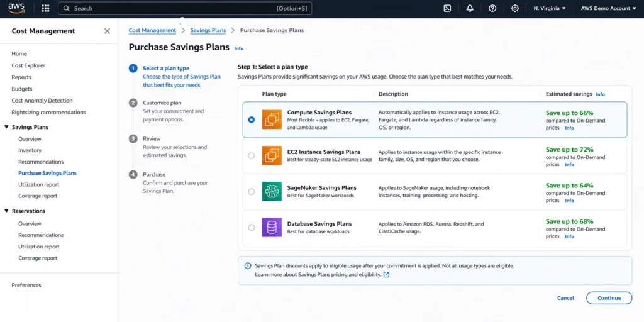Image resolution: width=644 pixels, height=322 pixels.
Task: Close the Cost Management sidebar
Action: click(107, 31)
